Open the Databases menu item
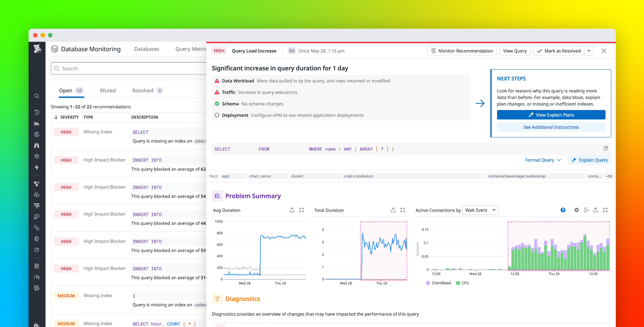This screenshot has height=327, width=644. (146, 49)
